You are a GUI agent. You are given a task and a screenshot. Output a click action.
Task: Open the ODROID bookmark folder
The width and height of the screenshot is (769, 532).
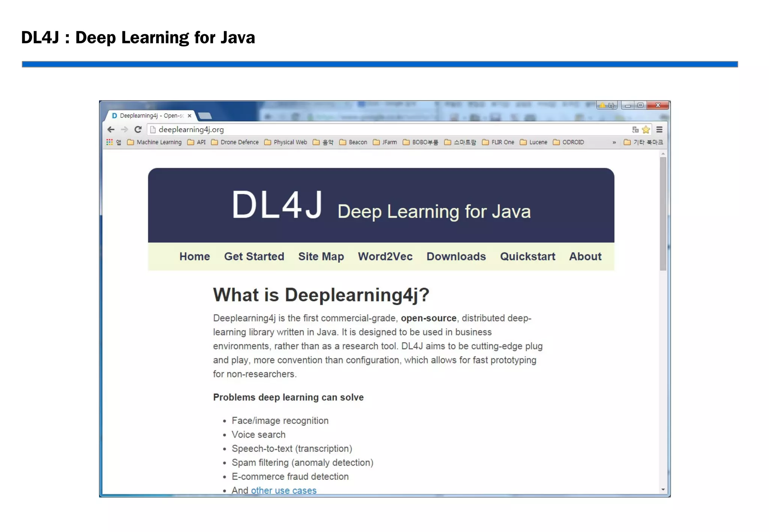pyautogui.click(x=568, y=142)
